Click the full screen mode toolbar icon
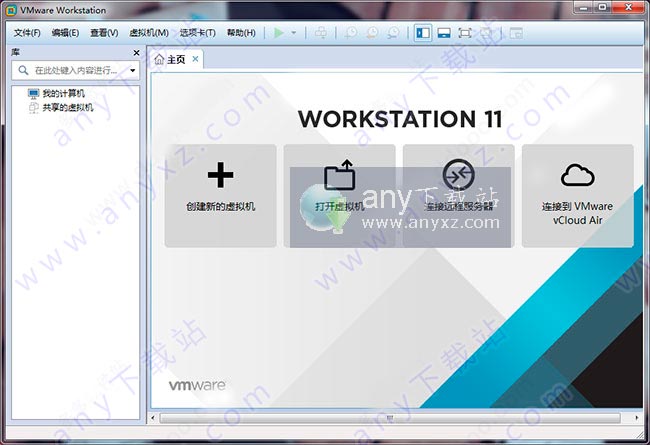This screenshot has width=650, height=445. tap(465, 33)
